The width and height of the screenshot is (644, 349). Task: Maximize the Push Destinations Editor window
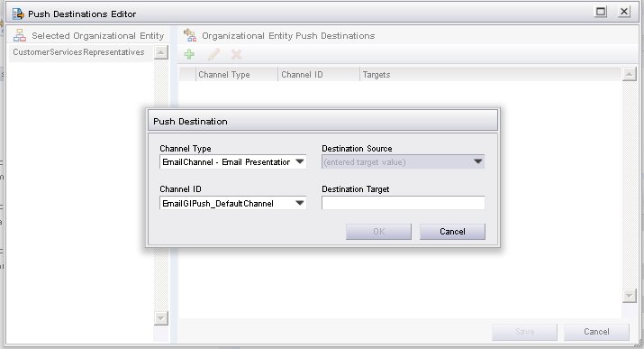(x=601, y=12)
